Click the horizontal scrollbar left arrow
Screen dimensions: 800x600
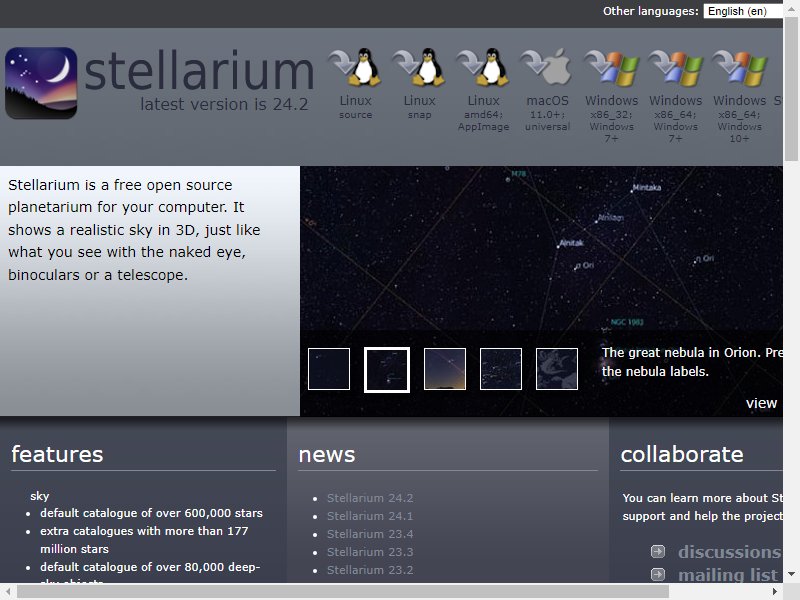point(8,592)
